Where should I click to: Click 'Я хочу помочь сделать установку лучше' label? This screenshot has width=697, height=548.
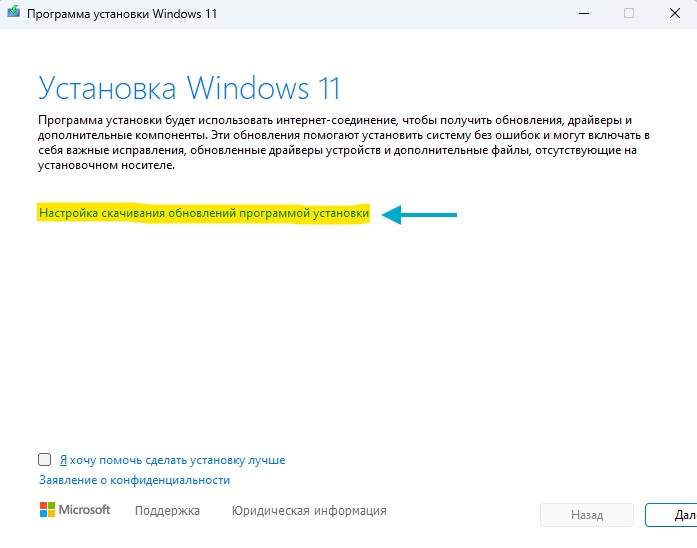tap(172, 460)
